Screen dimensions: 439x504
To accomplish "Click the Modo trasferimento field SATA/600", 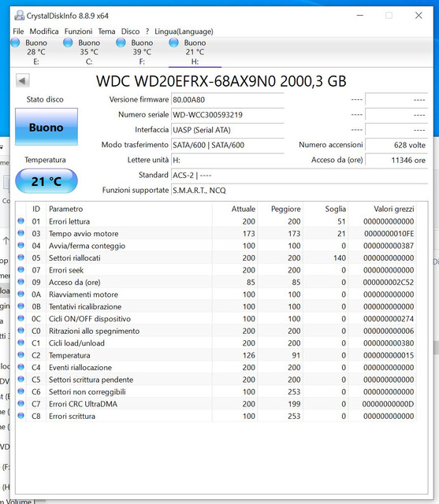I will [227, 145].
